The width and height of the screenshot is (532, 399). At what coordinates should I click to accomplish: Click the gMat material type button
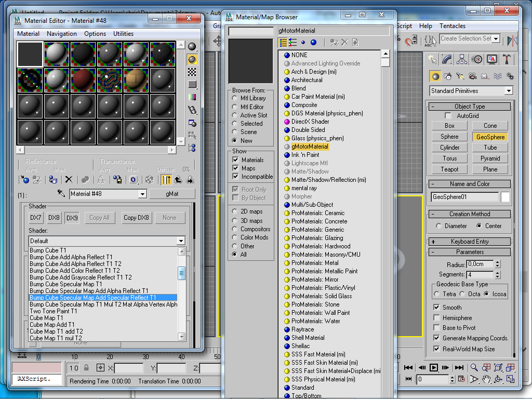click(x=172, y=194)
